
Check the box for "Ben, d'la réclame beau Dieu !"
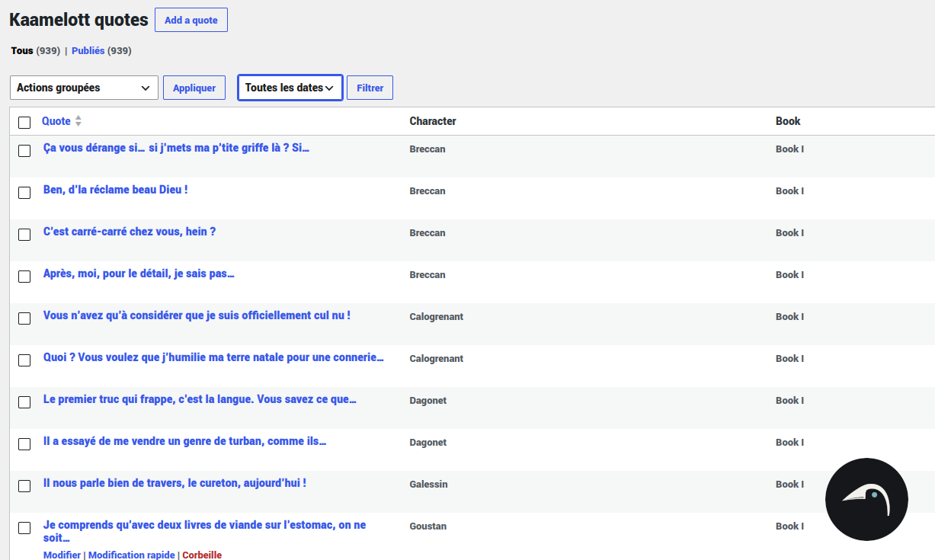click(x=24, y=192)
